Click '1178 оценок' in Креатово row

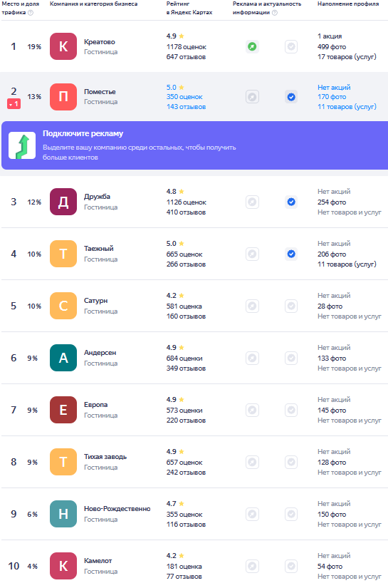click(187, 47)
